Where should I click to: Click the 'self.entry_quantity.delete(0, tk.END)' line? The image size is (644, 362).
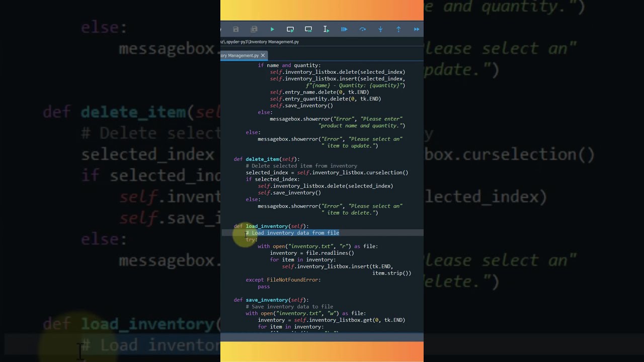326,99
